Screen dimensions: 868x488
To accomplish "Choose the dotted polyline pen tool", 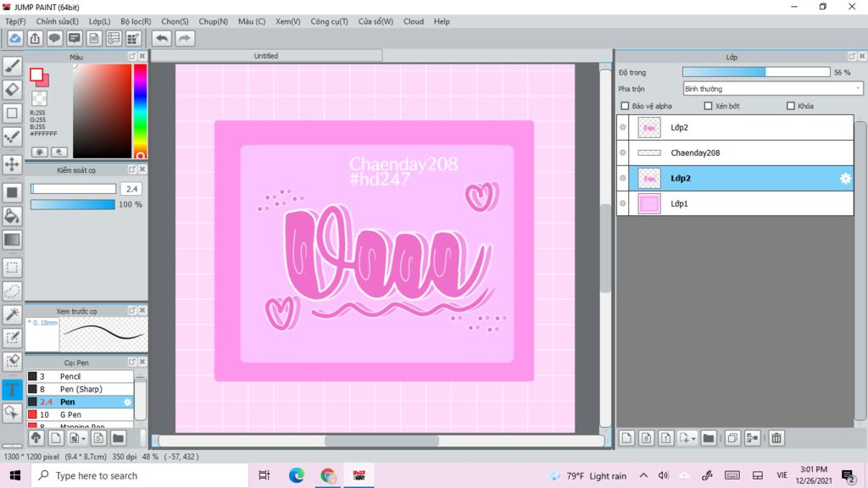I will click(12, 136).
